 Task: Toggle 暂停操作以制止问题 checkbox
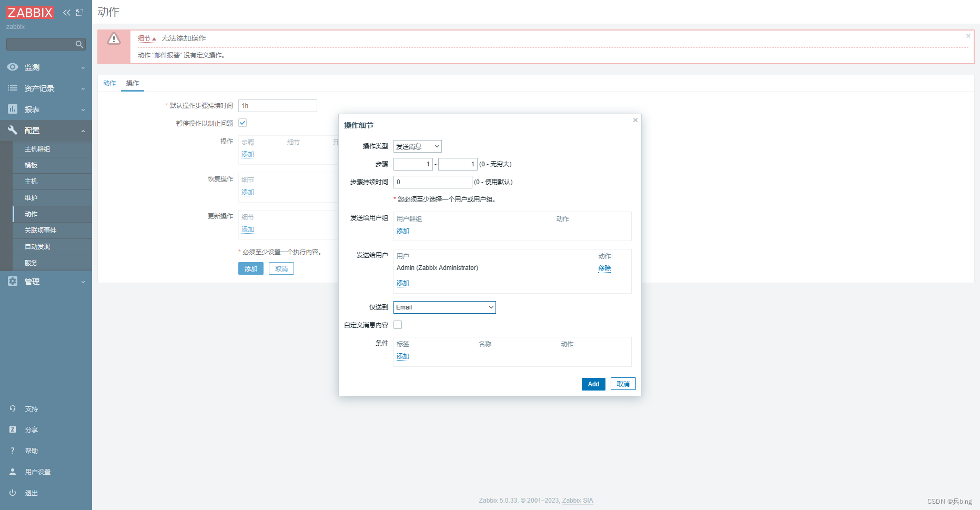pos(243,123)
